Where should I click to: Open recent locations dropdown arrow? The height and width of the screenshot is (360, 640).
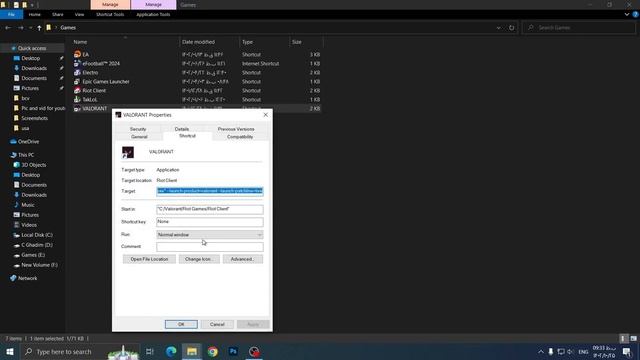[x=31, y=28]
